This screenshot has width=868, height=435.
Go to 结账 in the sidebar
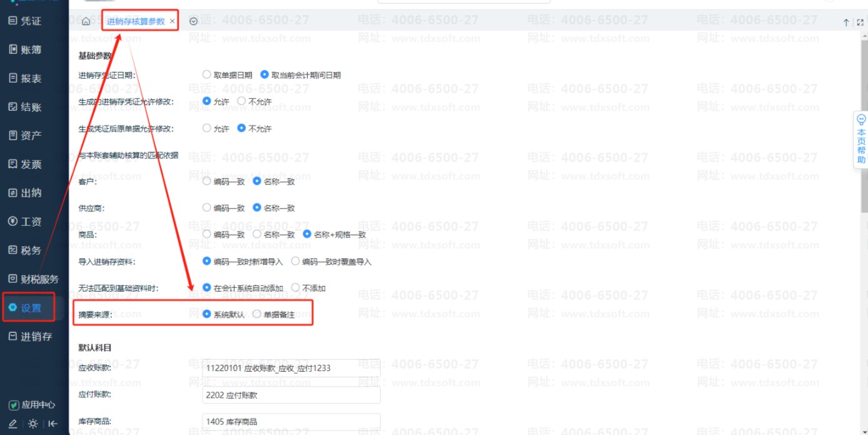(x=25, y=107)
